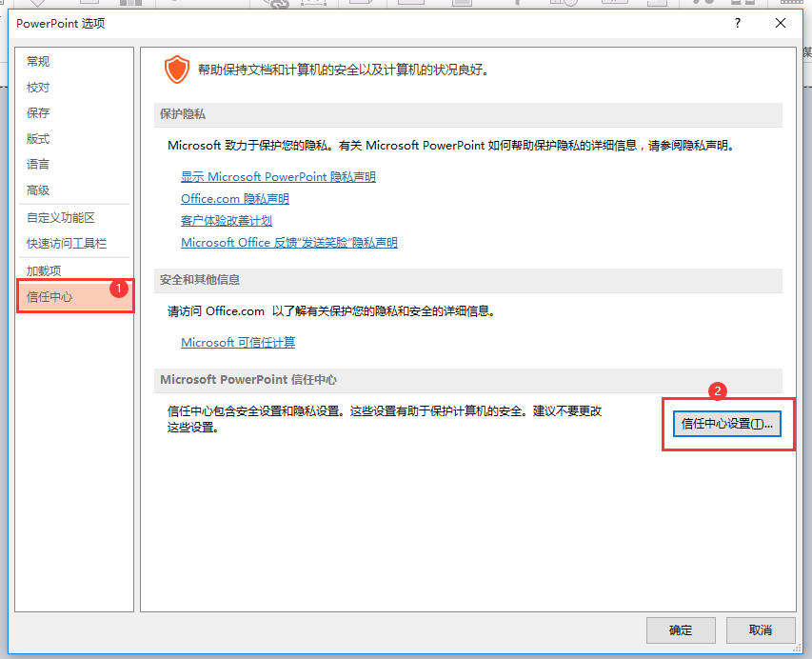Close the PowerPoint 选项 dialog
The height and width of the screenshot is (659, 812).
tap(781, 23)
